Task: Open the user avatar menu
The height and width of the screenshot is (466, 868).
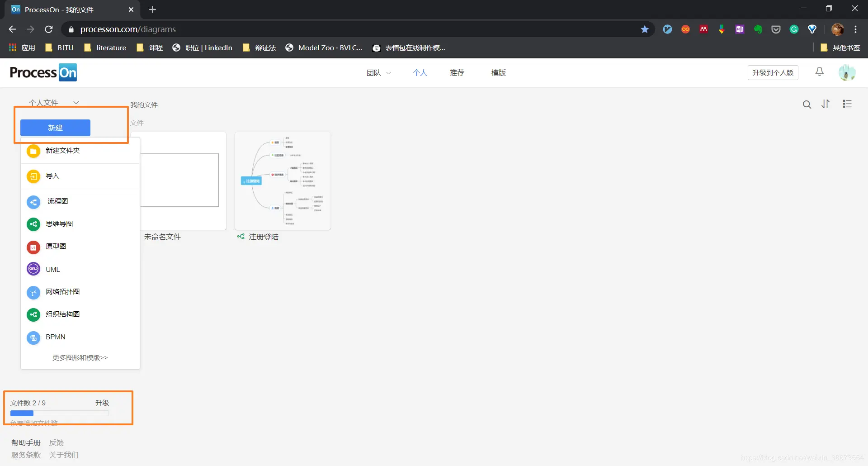Action: coord(847,72)
